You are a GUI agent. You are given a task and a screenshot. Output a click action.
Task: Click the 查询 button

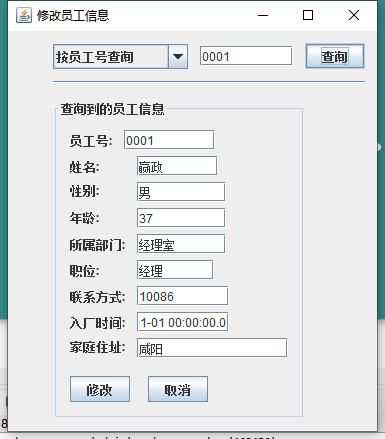click(x=335, y=56)
